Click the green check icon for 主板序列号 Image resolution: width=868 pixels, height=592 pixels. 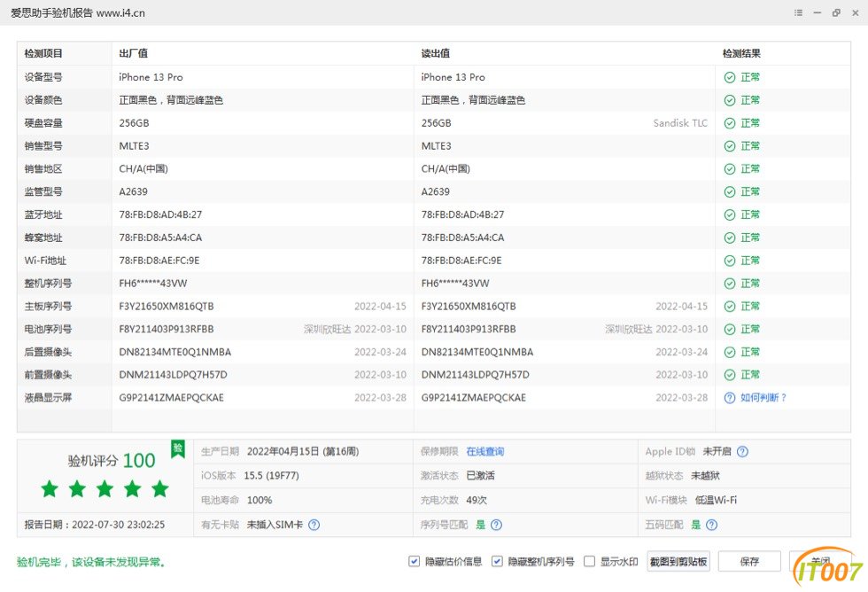(x=730, y=307)
